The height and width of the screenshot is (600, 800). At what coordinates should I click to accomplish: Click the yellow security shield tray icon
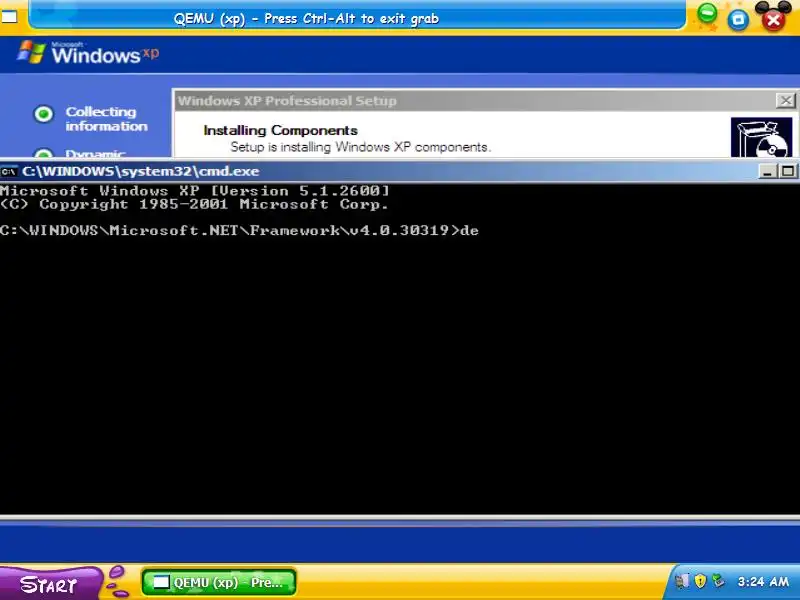click(700, 581)
